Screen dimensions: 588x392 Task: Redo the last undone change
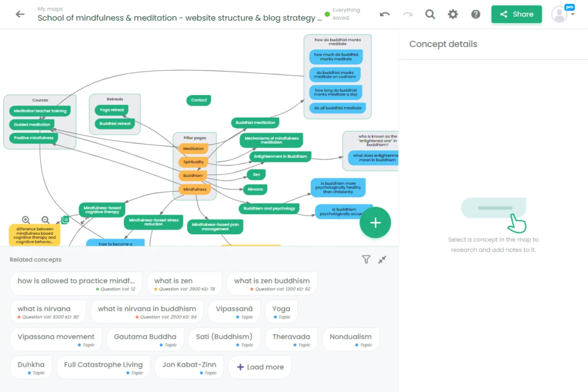[407, 14]
